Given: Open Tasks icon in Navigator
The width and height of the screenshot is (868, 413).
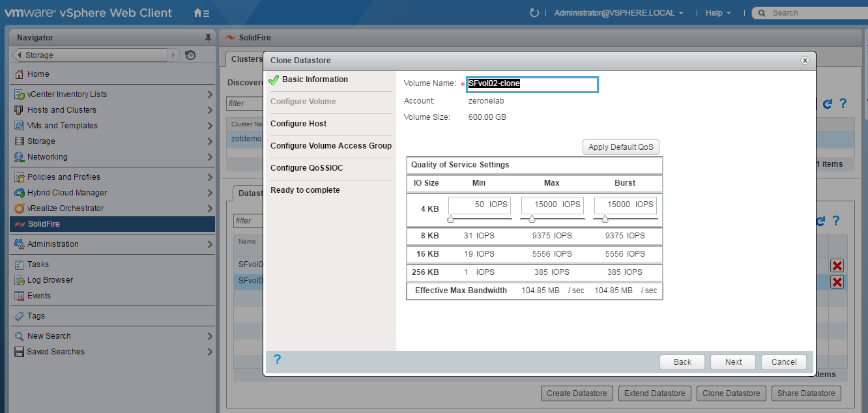Looking at the screenshot, I should [20, 264].
